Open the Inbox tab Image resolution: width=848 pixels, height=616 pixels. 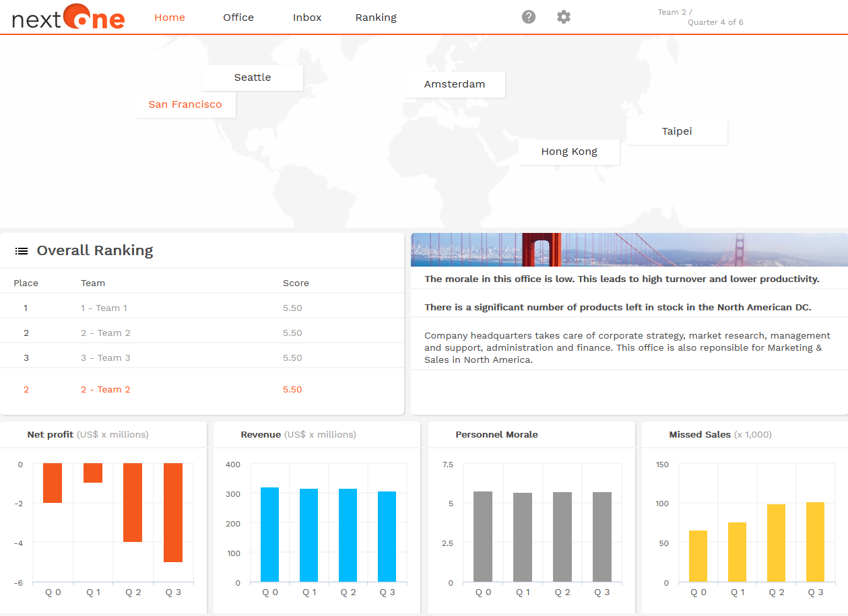tap(307, 18)
